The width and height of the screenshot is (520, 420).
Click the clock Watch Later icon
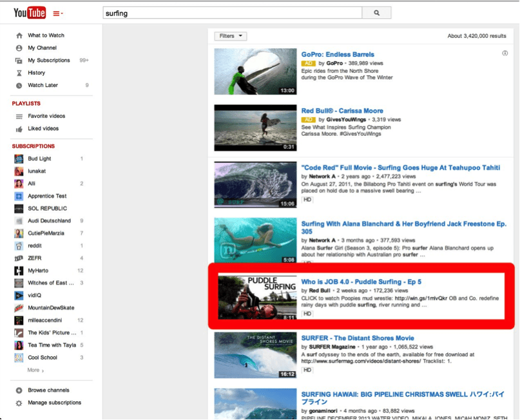pyautogui.click(x=19, y=86)
